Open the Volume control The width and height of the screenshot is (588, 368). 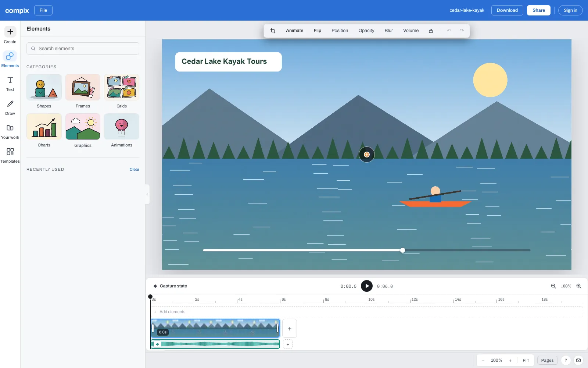[x=411, y=31]
